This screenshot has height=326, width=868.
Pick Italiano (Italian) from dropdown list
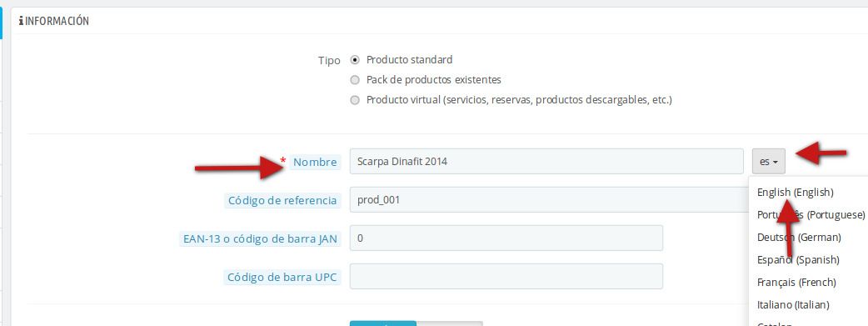[793, 305]
